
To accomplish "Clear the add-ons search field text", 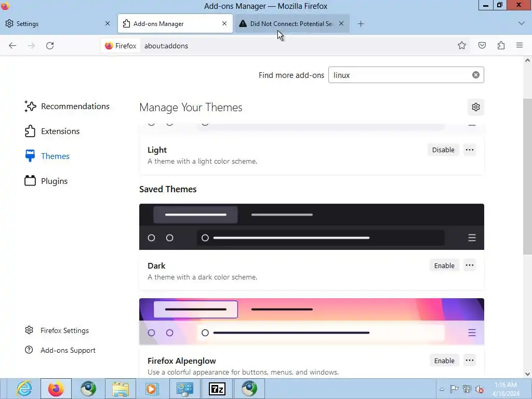I will pyautogui.click(x=476, y=75).
